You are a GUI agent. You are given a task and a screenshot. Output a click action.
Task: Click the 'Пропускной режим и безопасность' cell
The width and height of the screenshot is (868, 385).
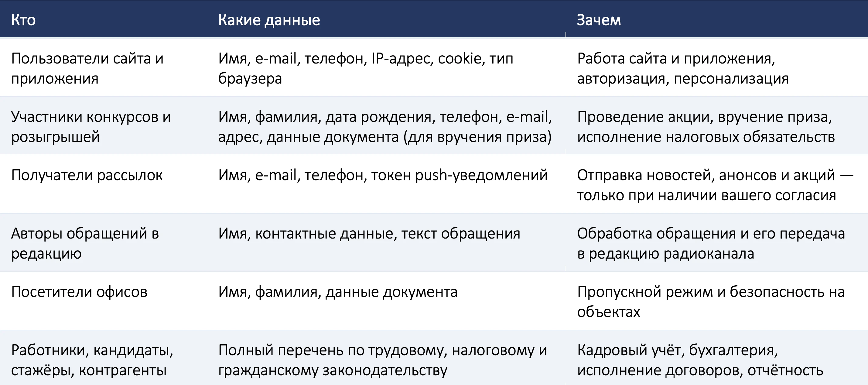point(717,301)
